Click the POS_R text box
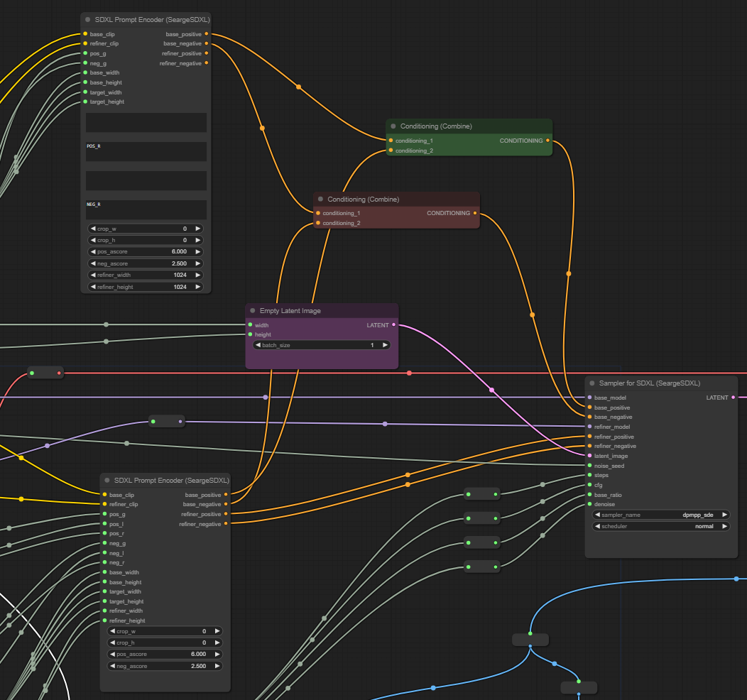This screenshot has width=747, height=700. (146, 152)
